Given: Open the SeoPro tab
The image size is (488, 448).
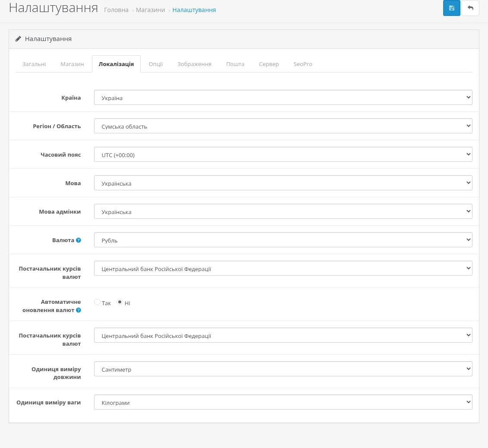Looking at the screenshot, I should pos(302,64).
